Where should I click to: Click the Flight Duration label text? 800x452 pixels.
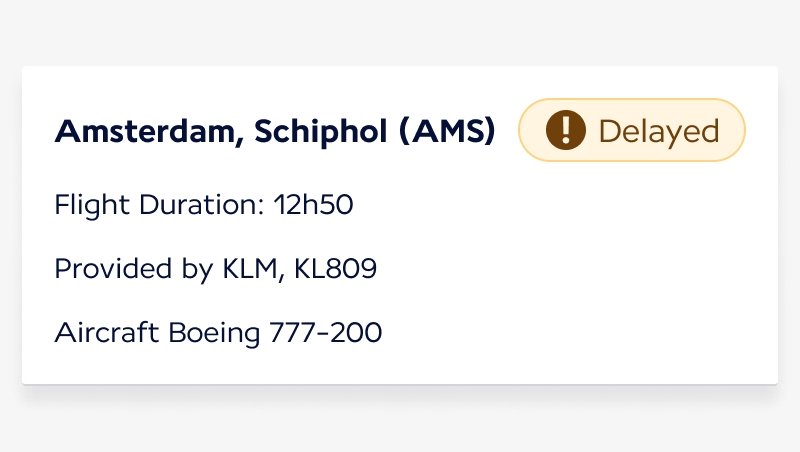pos(159,205)
